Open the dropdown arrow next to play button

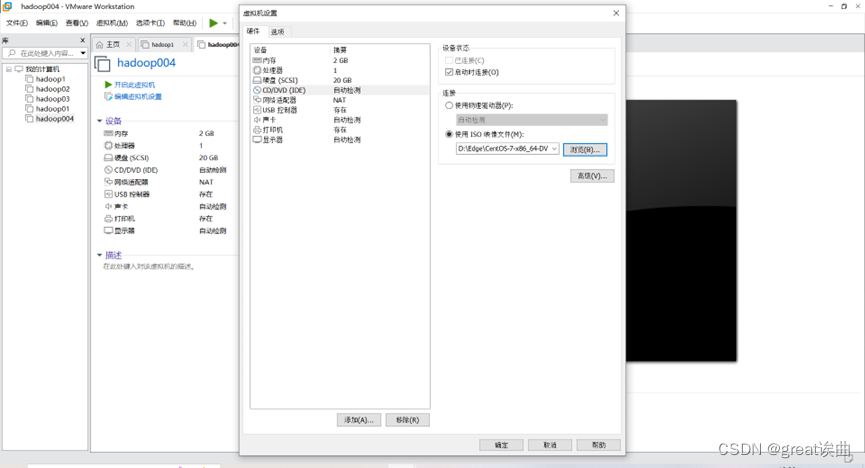[225, 23]
